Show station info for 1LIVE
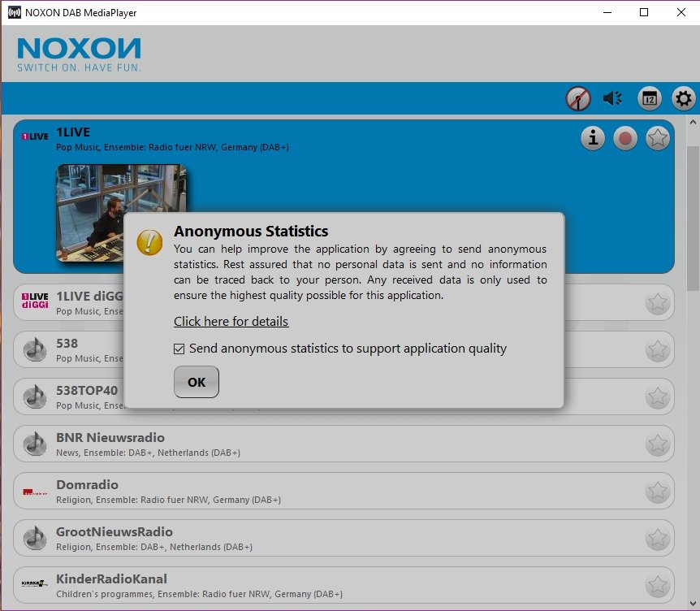The height and width of the screenshot is (611, 700). 593,138
